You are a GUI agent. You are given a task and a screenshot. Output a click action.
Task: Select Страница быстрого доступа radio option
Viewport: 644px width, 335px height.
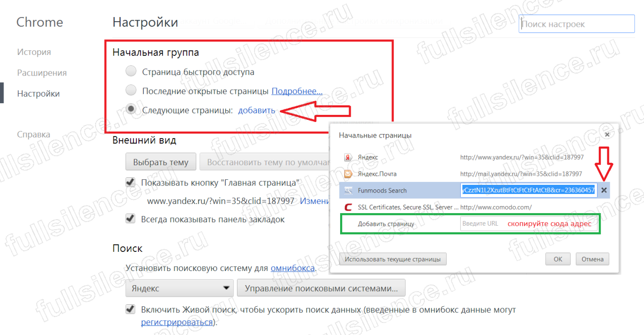tap(131, 72)
